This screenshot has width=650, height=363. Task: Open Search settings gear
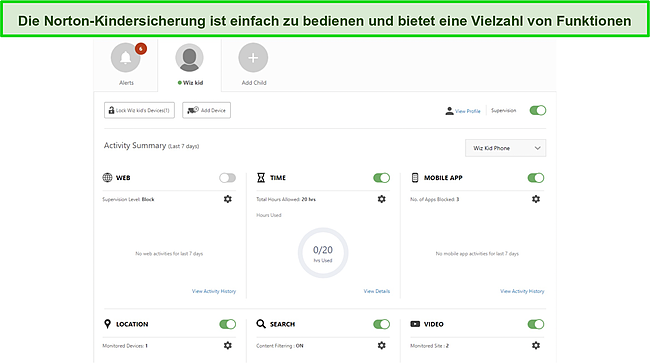[x=381, y=345]
